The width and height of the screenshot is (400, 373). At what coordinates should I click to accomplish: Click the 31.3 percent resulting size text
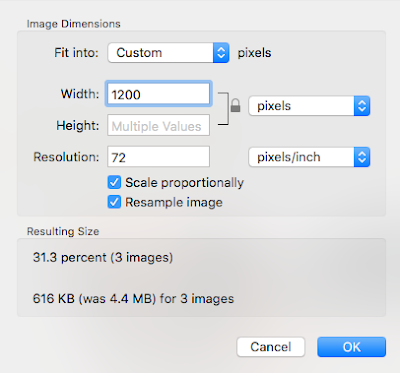(x=103, y=257)
